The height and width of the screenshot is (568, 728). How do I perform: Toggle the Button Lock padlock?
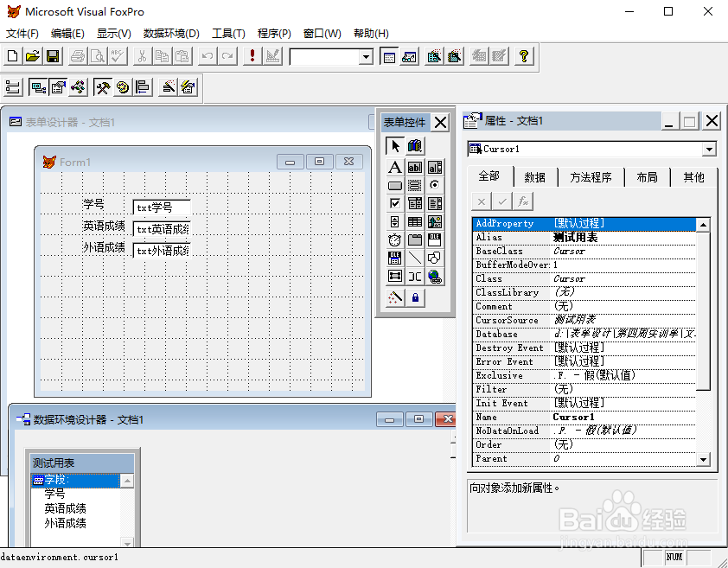coord(415,297)
